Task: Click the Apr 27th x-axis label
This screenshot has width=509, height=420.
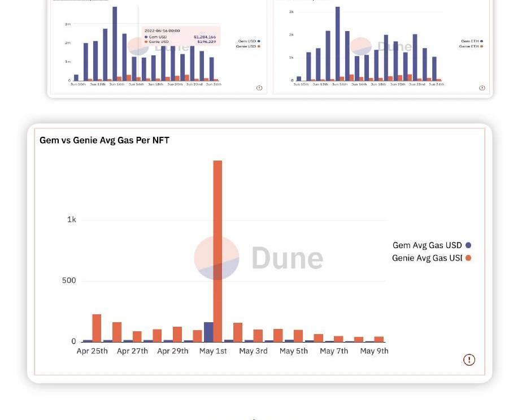Action: pyautogui.click(x=132, y=351)
